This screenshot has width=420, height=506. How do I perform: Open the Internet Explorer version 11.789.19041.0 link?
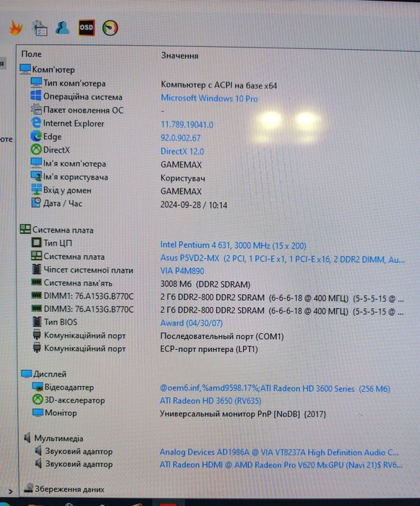pyautogui.click(x=187, y=124)
